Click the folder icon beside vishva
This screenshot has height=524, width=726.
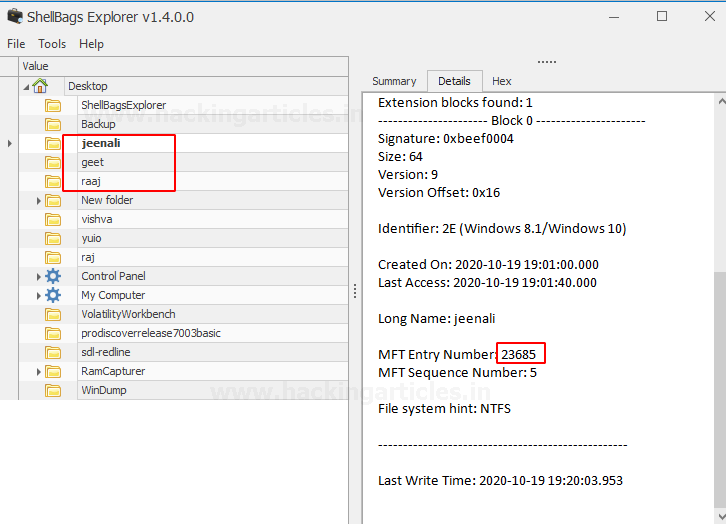click(53, 219)
